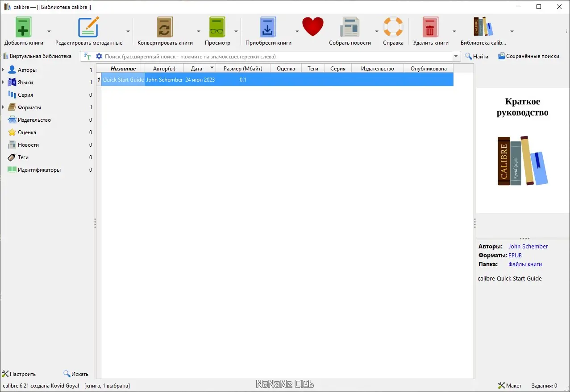Open dropdown arrow next to Просмотр
The width and height of the screenshot is (570, 392).
click(x=236, y=31)
